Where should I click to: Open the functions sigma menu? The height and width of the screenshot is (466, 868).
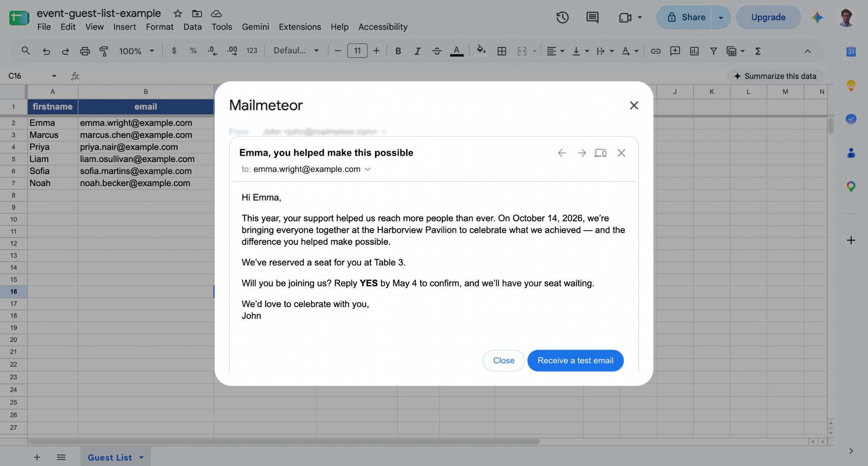(758, 51)
